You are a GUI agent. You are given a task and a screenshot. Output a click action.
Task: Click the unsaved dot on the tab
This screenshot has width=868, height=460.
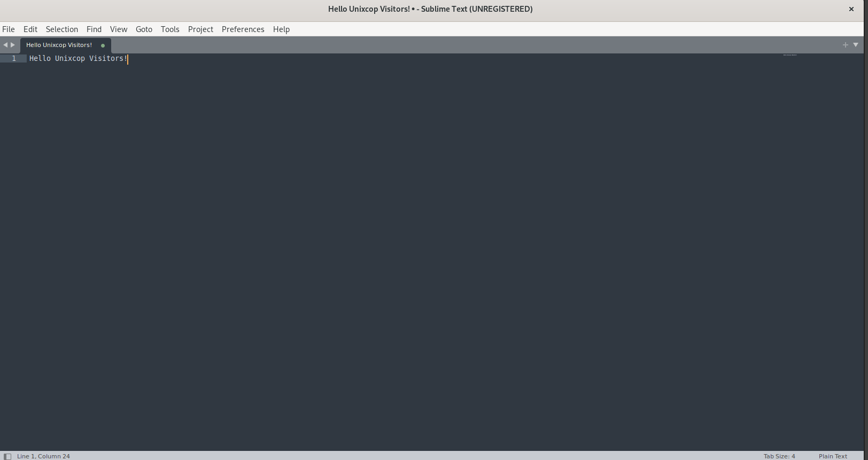coord(103,45)
